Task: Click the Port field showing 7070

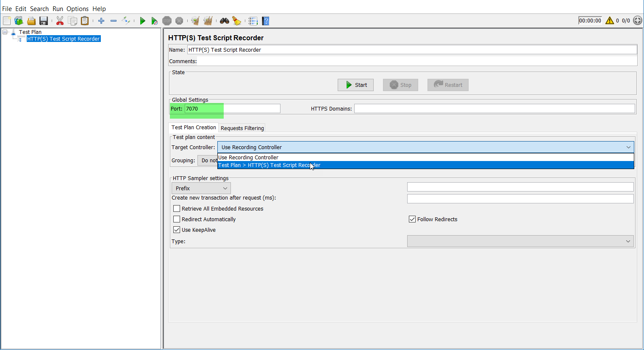Action: 232,108
